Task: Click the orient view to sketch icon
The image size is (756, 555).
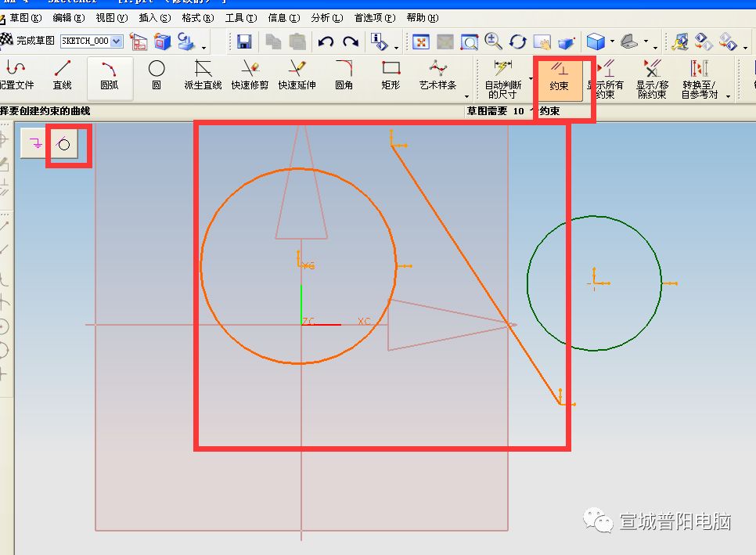Action: click(x=139, y=41)
